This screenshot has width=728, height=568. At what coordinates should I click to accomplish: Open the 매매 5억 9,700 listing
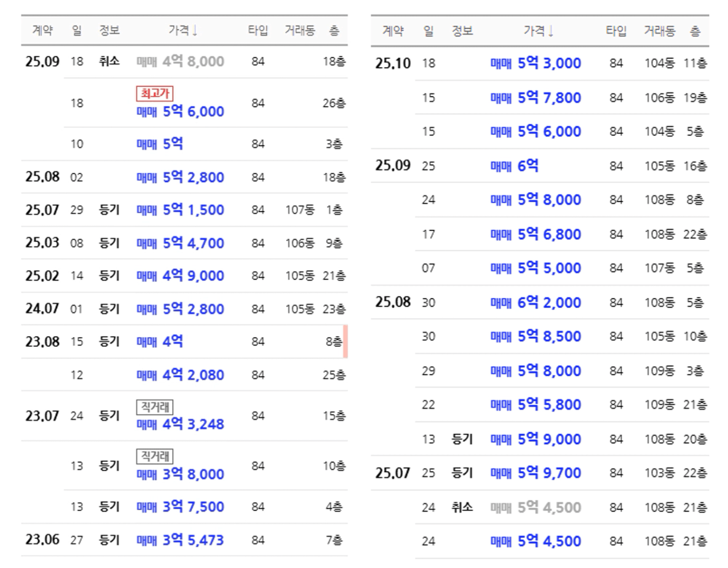[535, 473]
